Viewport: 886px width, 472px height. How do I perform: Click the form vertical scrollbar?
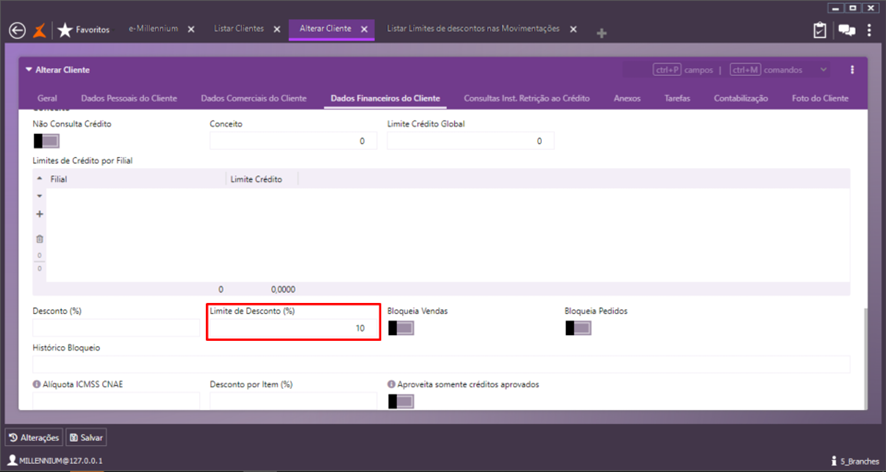[865, 357]
